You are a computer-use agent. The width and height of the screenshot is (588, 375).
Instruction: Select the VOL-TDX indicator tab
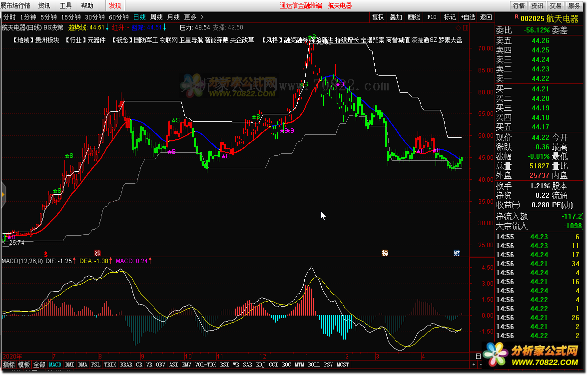[206, 365]
